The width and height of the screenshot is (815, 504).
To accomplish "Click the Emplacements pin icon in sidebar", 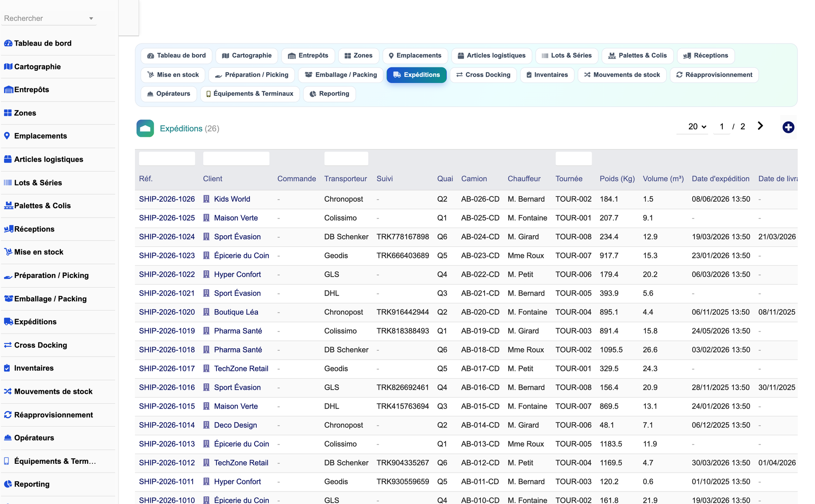I will click(x=7, y=136).
